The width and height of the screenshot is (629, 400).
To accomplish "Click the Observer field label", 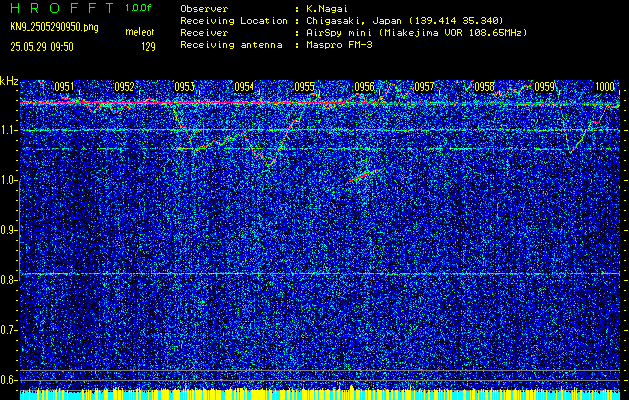I will (x=204, y=9).
